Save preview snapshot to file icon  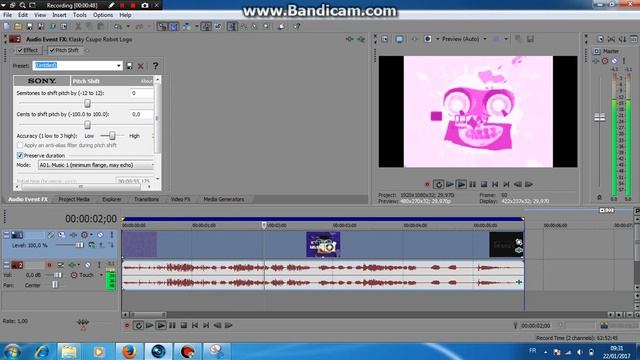tap(530, 39)
